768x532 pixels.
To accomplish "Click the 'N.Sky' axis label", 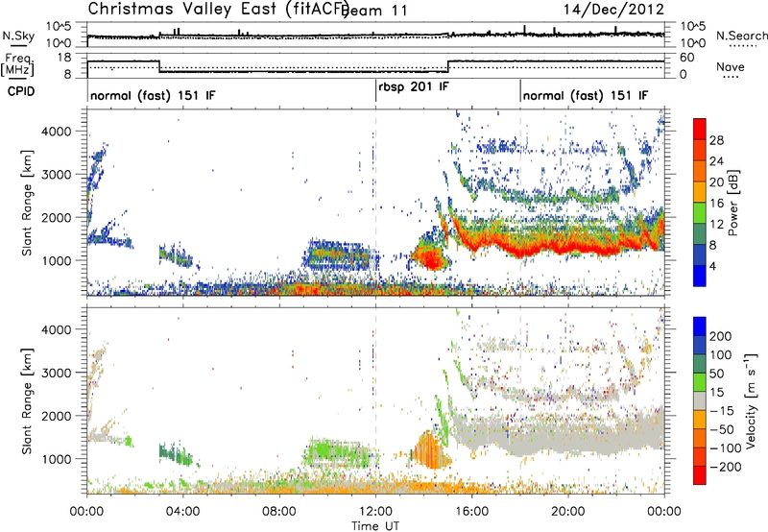I will (18, 36).
